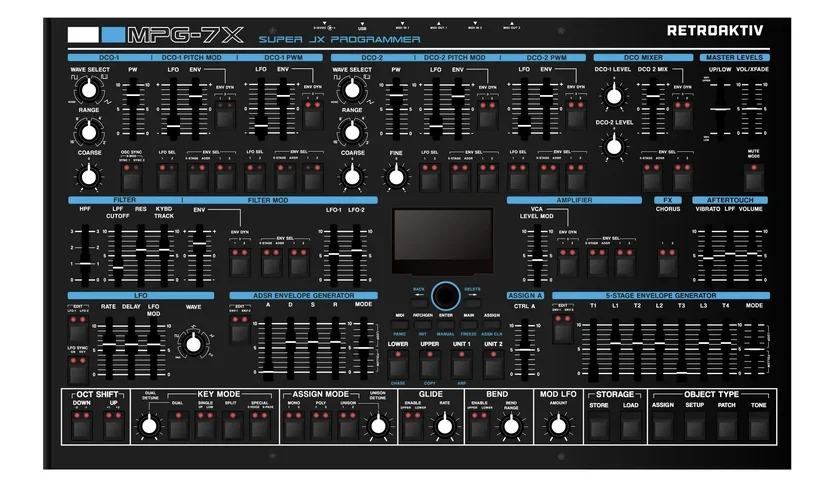Push the Patchgen / Init button

422,325
